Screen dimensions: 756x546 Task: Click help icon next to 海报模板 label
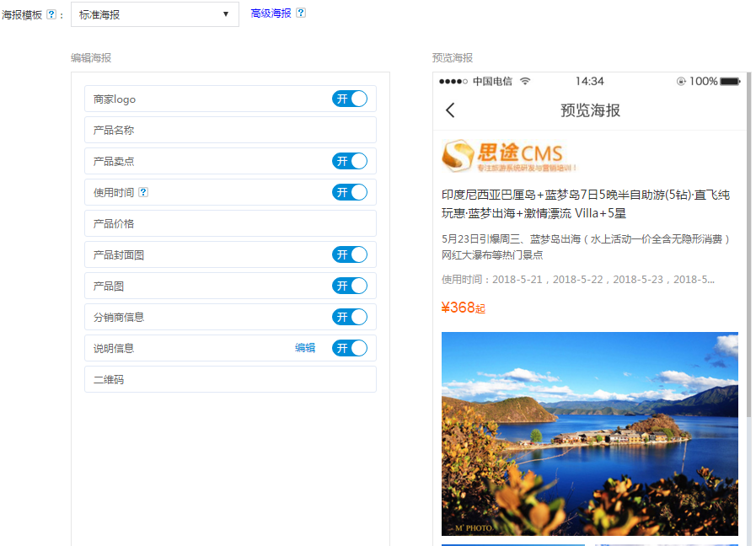[x=51, y=14]
